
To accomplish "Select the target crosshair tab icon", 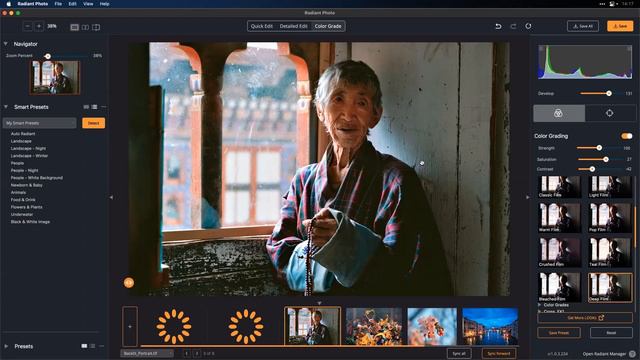I will tap(609, 113).
